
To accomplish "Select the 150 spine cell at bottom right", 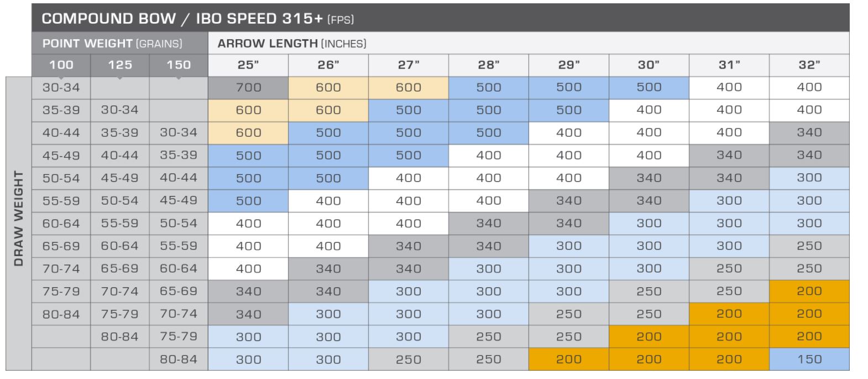I will [x=809, y=359].
